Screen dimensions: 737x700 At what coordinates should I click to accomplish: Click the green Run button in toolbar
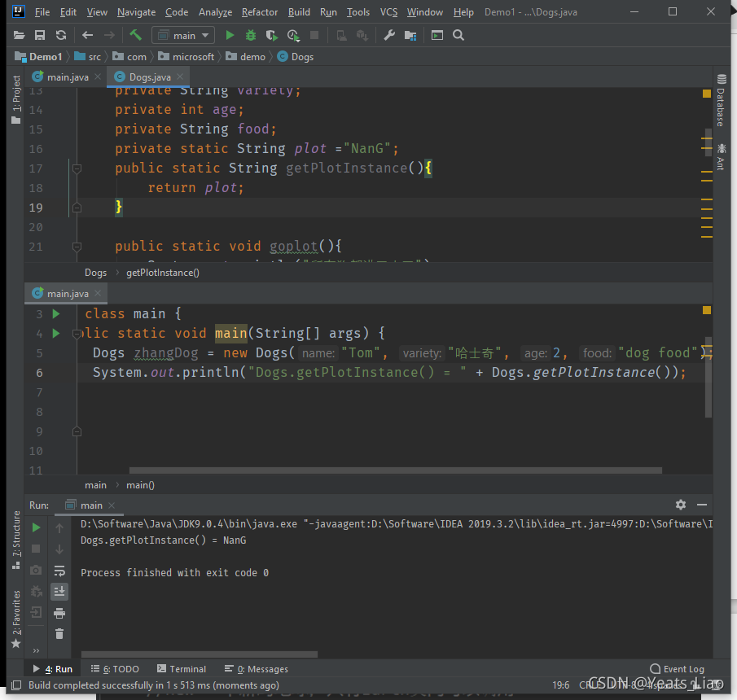point(230,35)
